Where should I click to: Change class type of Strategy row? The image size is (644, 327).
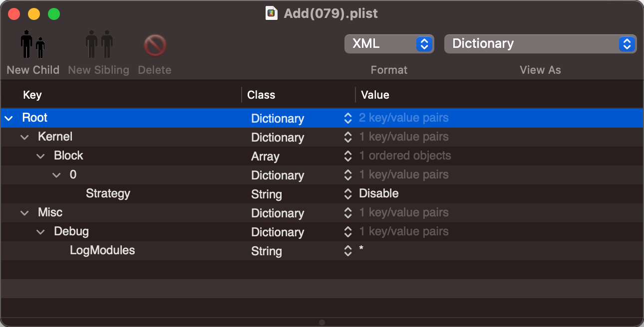[x=348, y=194]
